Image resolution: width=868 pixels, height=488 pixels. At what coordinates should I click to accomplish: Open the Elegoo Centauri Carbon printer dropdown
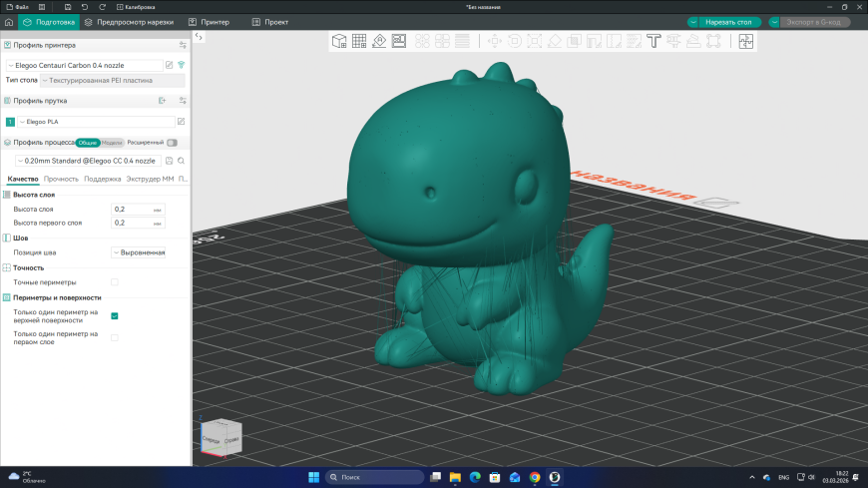[83, 65]
